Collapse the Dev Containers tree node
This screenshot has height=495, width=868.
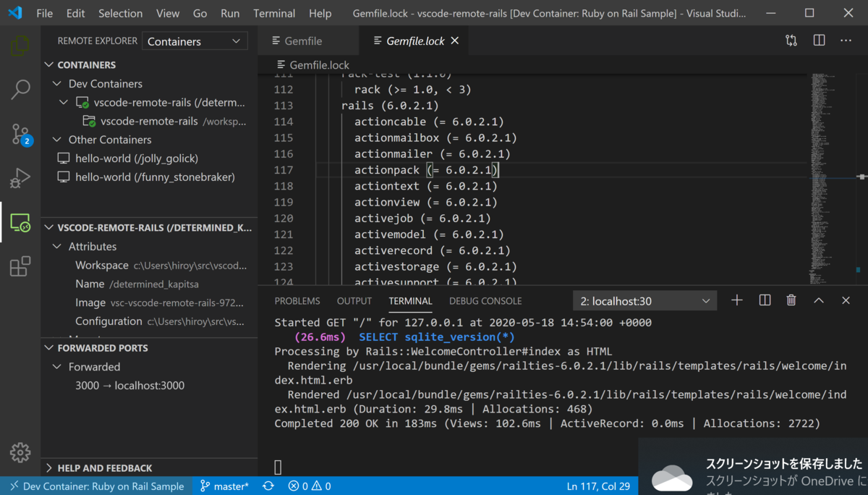(57, 84)
